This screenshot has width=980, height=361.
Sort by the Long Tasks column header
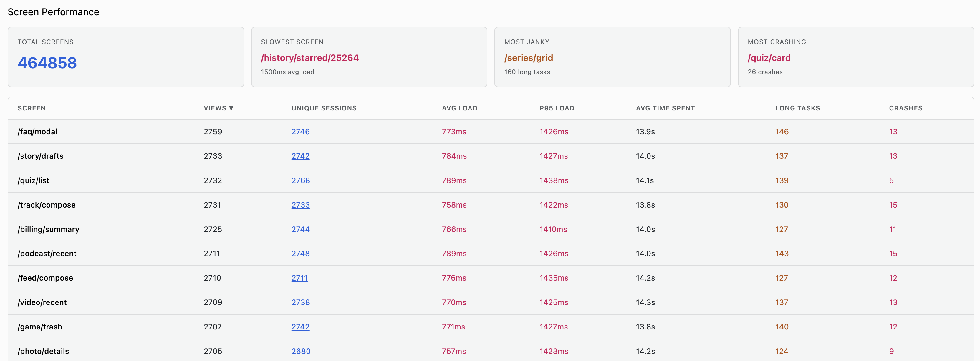797,108
